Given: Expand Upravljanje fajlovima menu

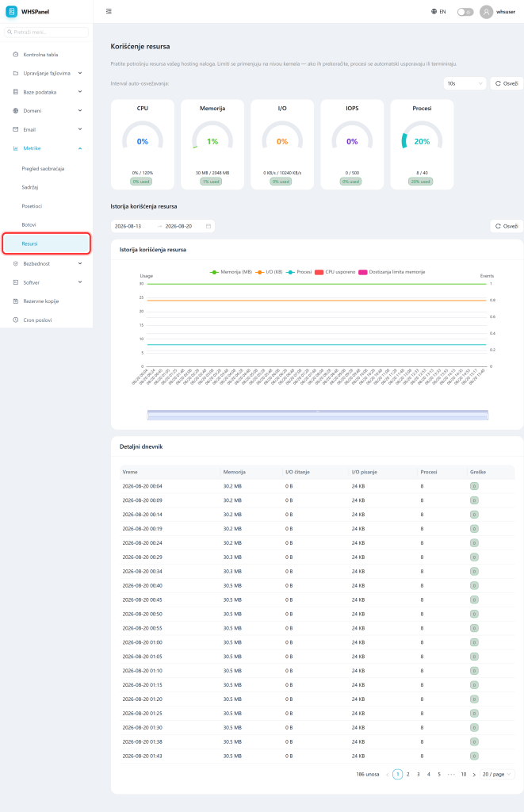Looking at the screenshot, I should 47,73.
